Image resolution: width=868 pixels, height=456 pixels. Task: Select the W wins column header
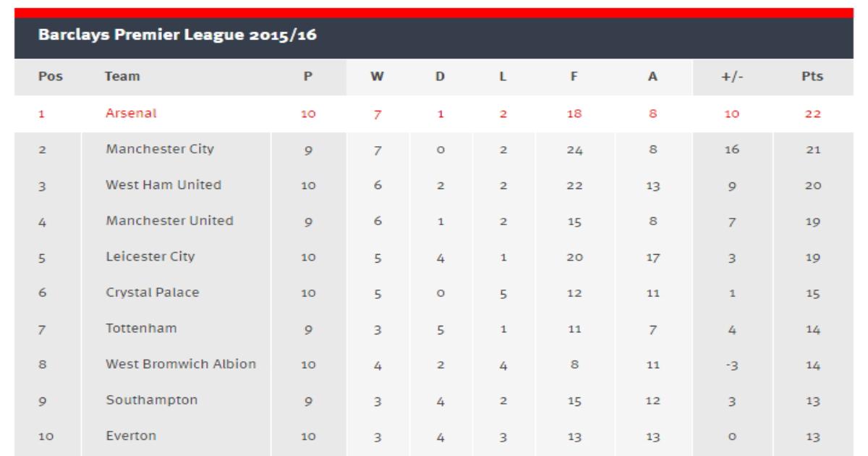376,76
